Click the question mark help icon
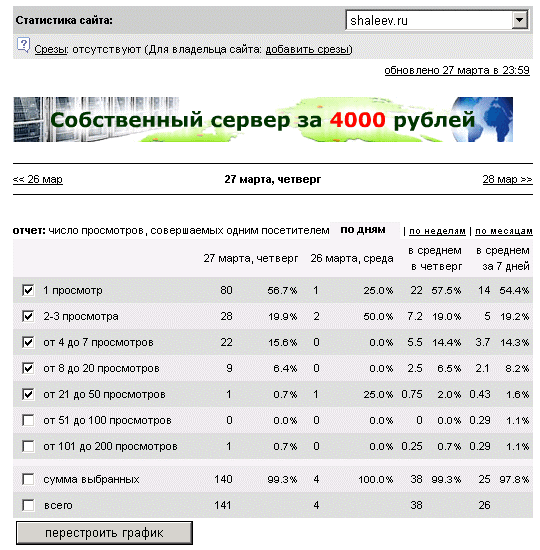The width and height of the screenshot is (540, 550). pyautogui.click(x=24, y=46)
